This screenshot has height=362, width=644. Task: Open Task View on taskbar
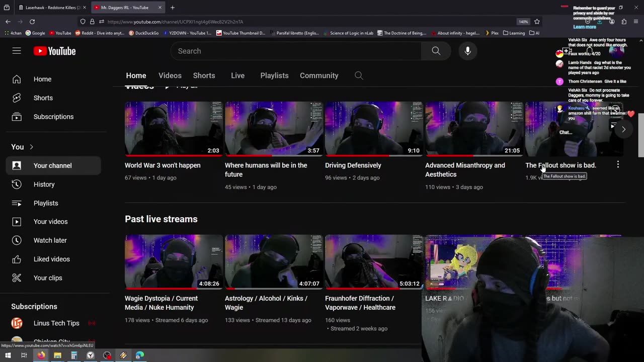pyautogui.click(x=24, y=355)
